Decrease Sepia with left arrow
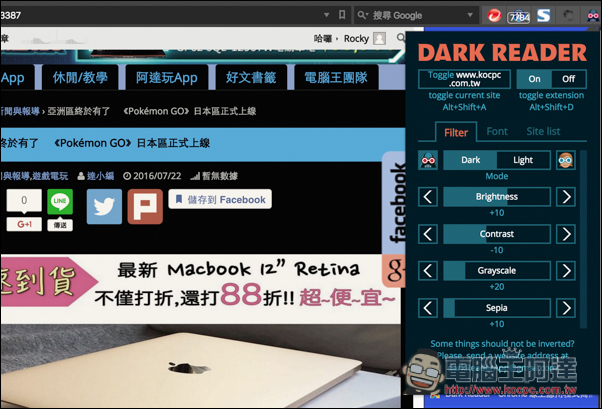 428,308
